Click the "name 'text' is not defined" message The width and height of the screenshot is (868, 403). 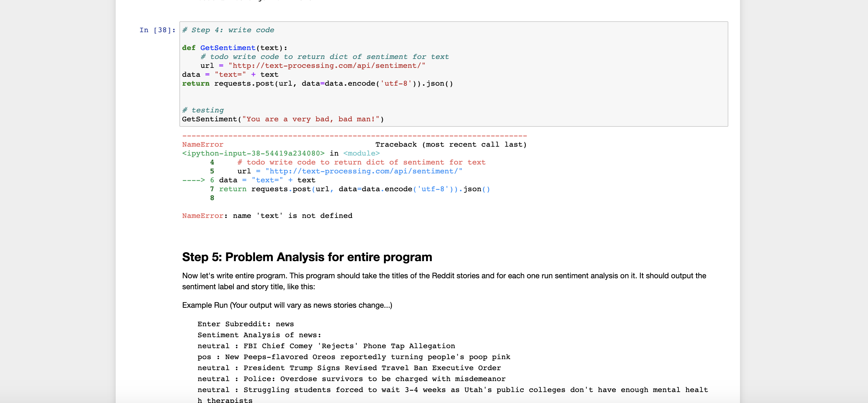point(292,216)
